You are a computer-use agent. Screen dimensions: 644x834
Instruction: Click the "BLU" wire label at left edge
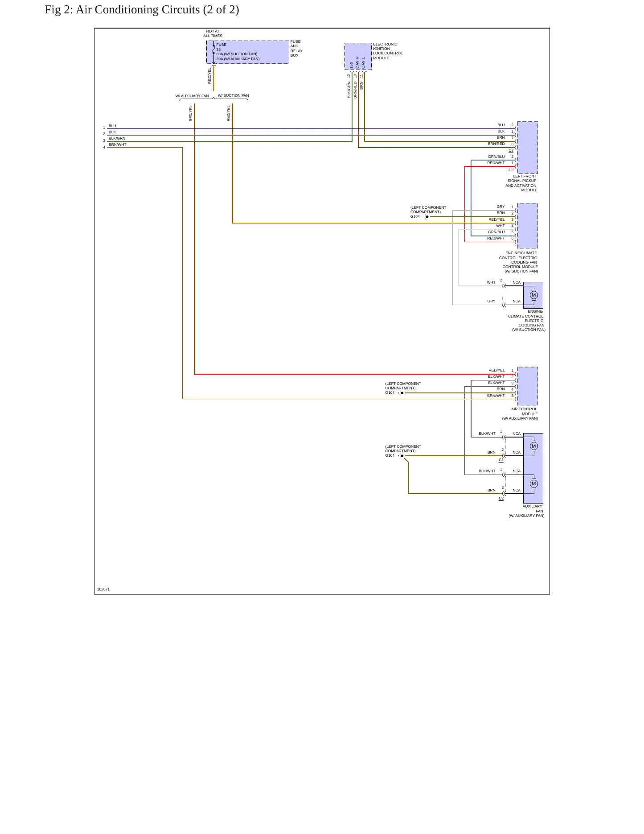coord(112,126)
